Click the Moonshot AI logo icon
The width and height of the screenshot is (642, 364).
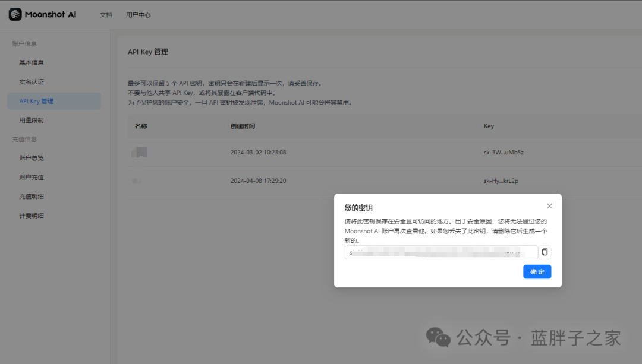(15, 14)
